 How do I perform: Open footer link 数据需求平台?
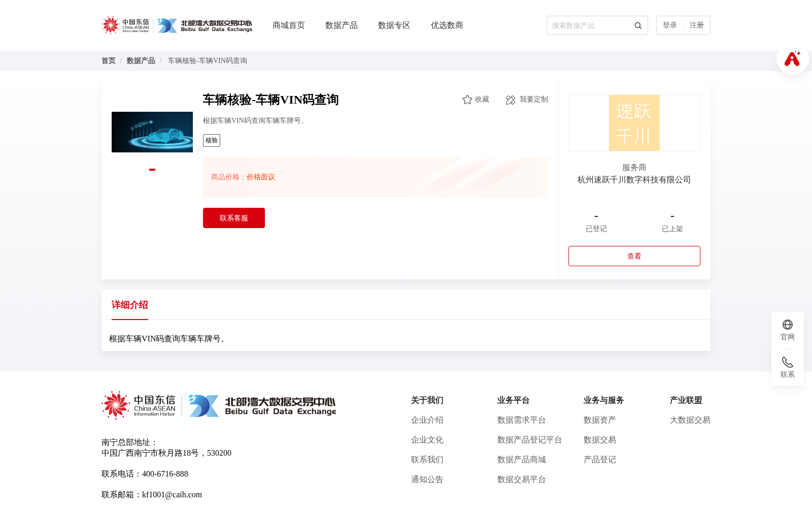[x=522, y=420]
